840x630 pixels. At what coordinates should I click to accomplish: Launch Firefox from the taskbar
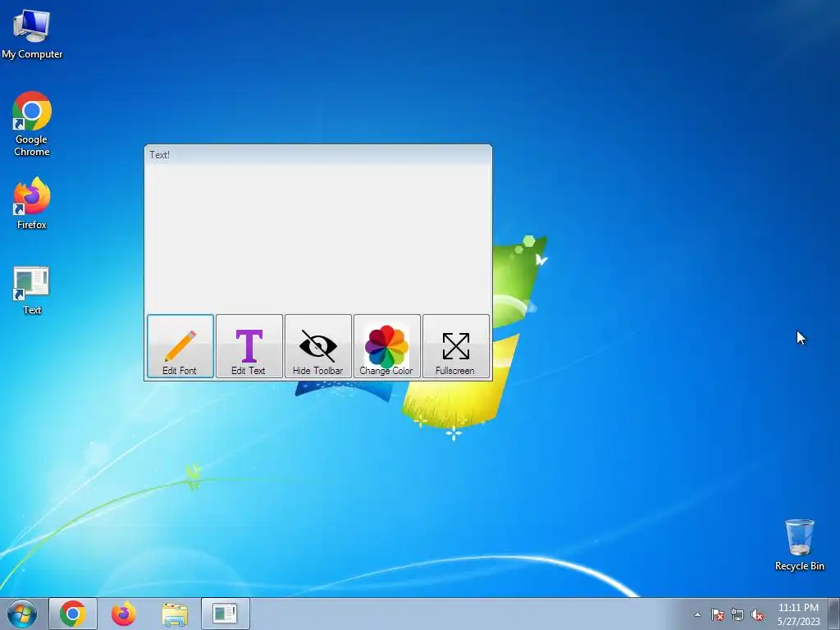124,614
